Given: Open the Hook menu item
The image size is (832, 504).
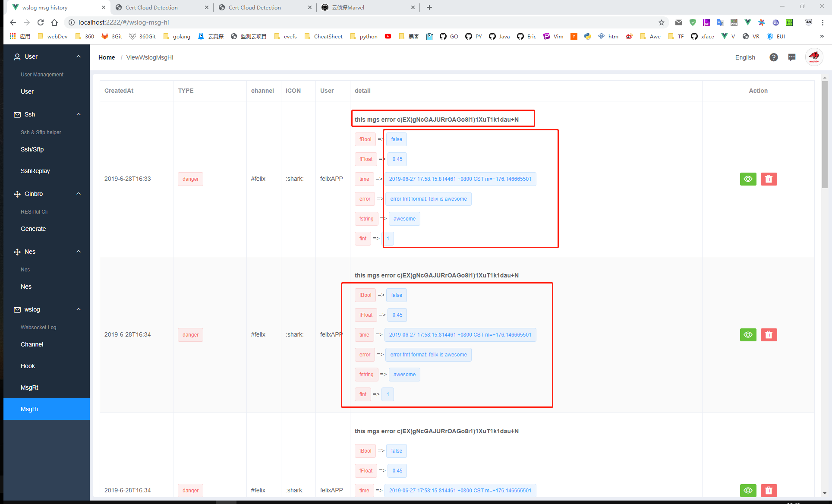Looking at the screenshot, I should [46, 366].
